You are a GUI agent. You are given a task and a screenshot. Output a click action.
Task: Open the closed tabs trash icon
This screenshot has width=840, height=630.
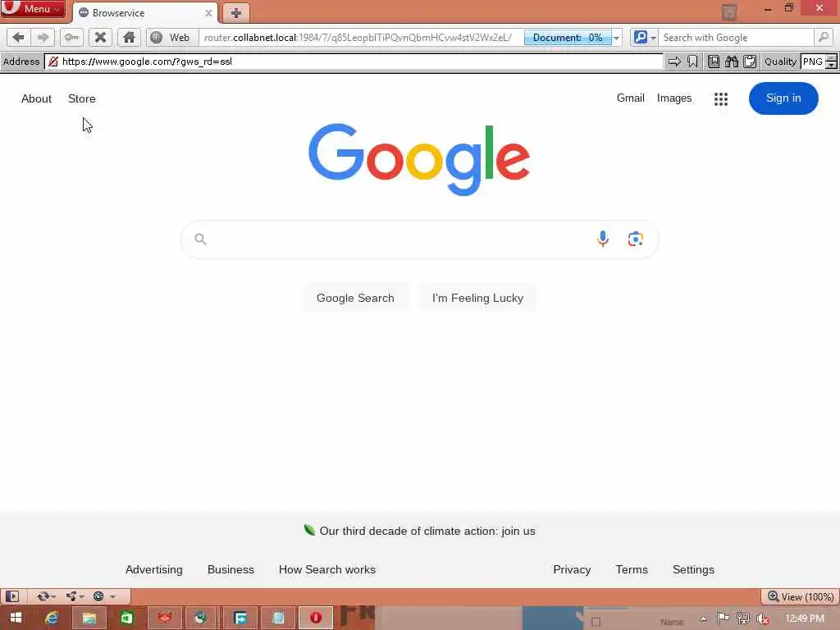pos(728,11)
